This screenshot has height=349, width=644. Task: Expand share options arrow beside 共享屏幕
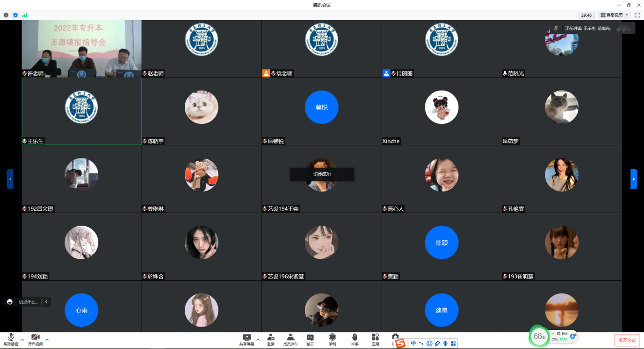pyautogui.click(x=258, y=339)
